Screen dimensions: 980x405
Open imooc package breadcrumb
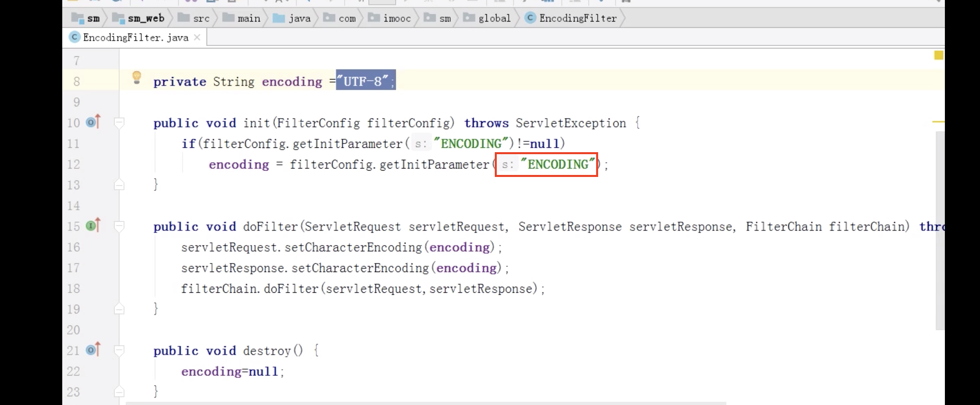click(389, 18)
